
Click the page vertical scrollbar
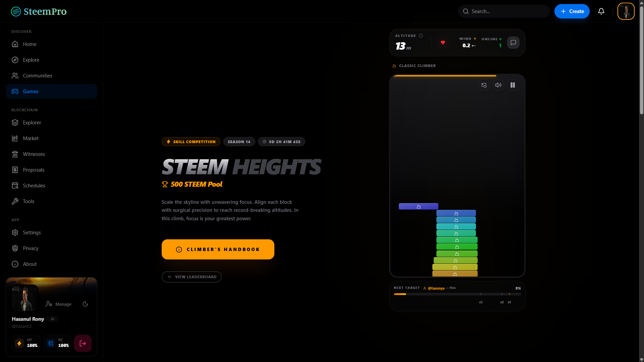click(641, 60)
